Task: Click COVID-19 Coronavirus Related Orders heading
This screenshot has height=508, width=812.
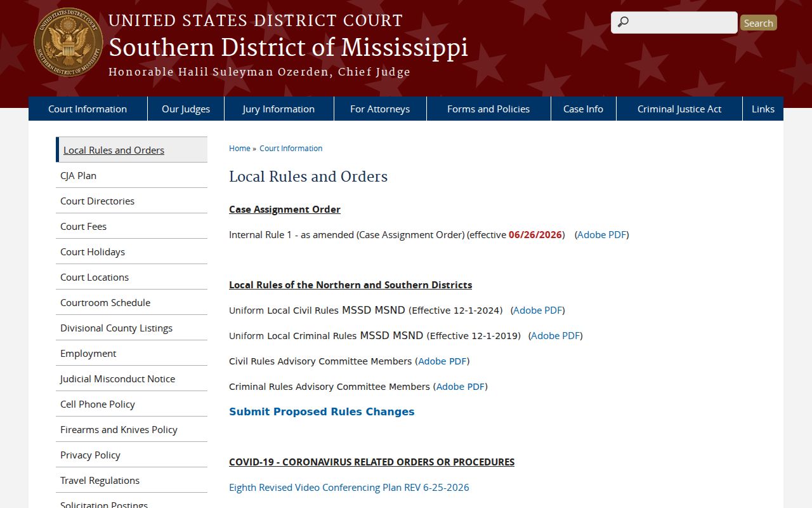Action: point(372,462)
